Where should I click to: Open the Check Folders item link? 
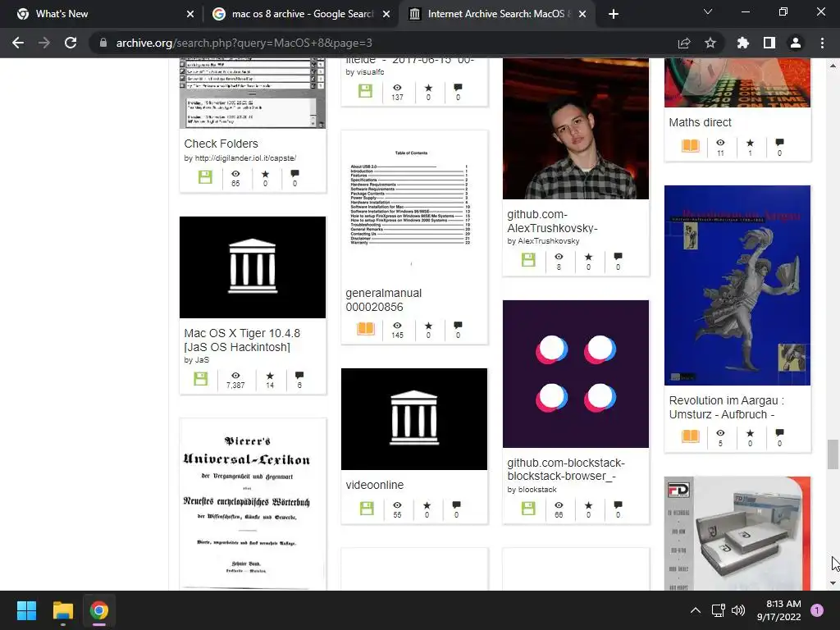(221, 144)
